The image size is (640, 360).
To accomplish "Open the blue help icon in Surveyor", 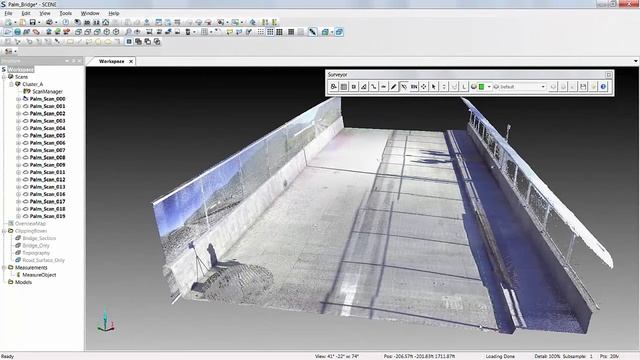I will point(603,87).
